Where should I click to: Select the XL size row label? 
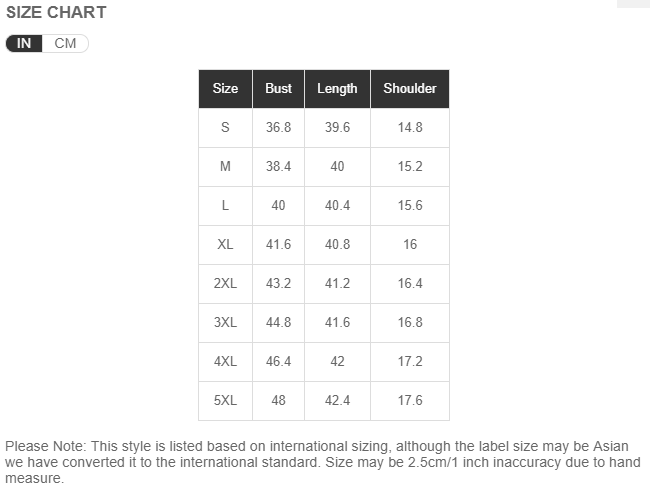tap(225, 244)
